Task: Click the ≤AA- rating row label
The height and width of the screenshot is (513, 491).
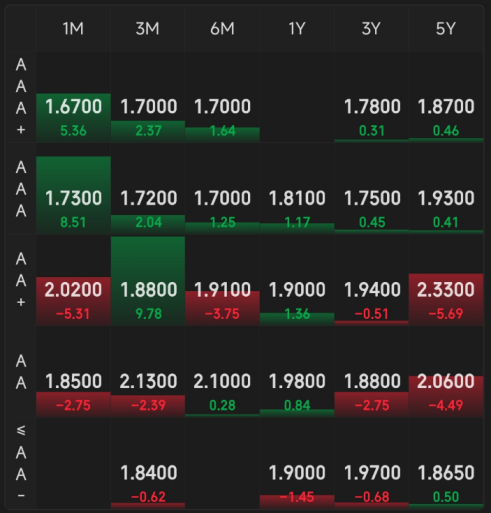Action: (21, 463)
